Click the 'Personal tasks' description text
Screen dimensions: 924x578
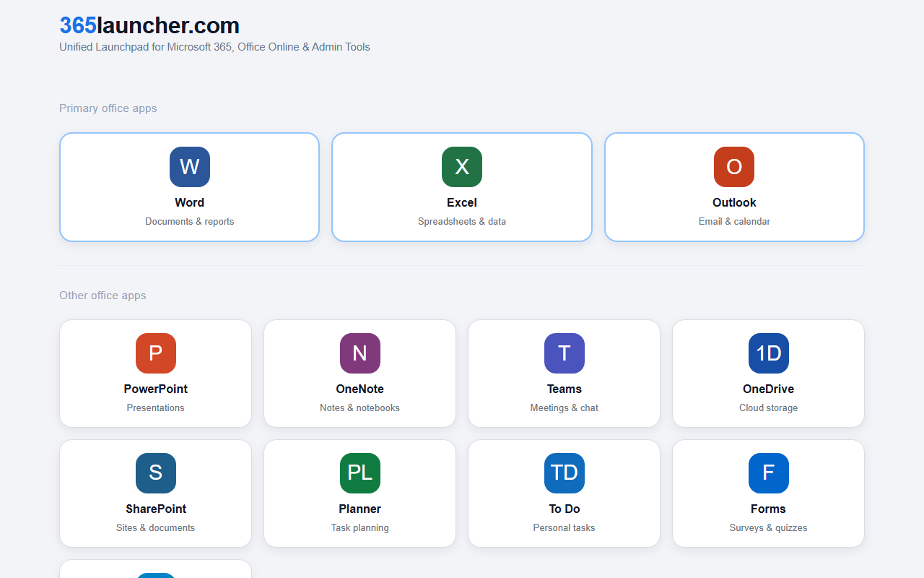pos(565,527)
